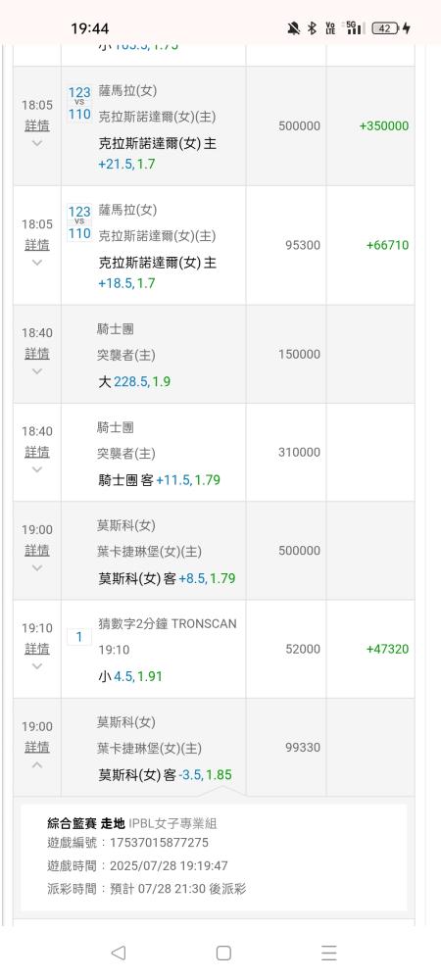
Task: Open 詳情 link for 19:00 +8.5 bet
Action: tap(37, 551)
